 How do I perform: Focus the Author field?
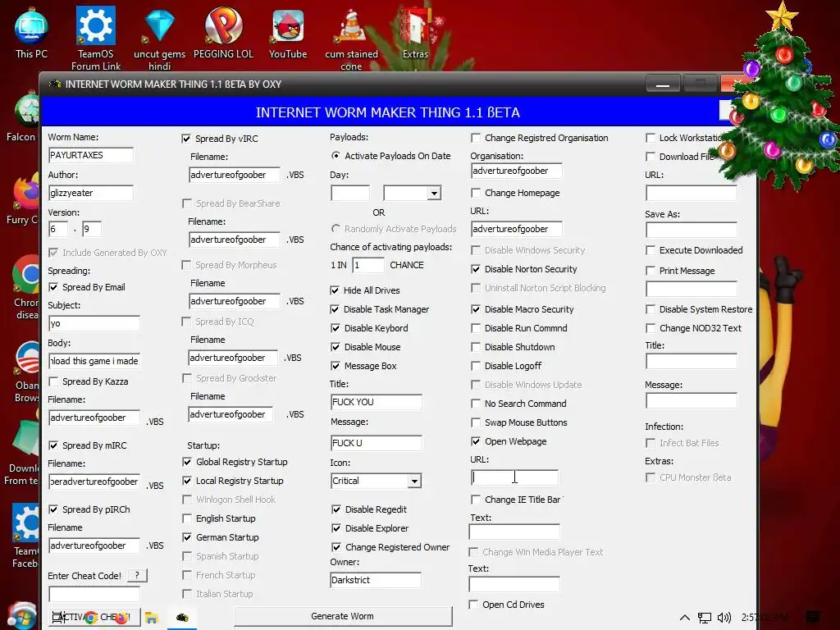(90, 193)
